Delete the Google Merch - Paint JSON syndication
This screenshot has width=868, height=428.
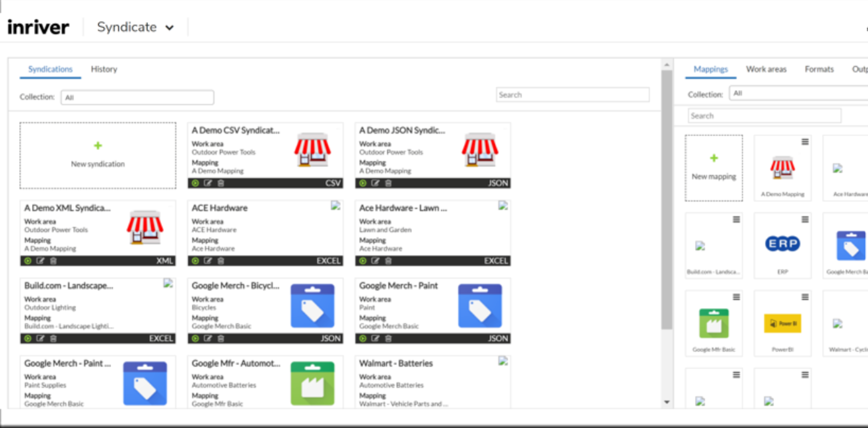click(388, 338)
